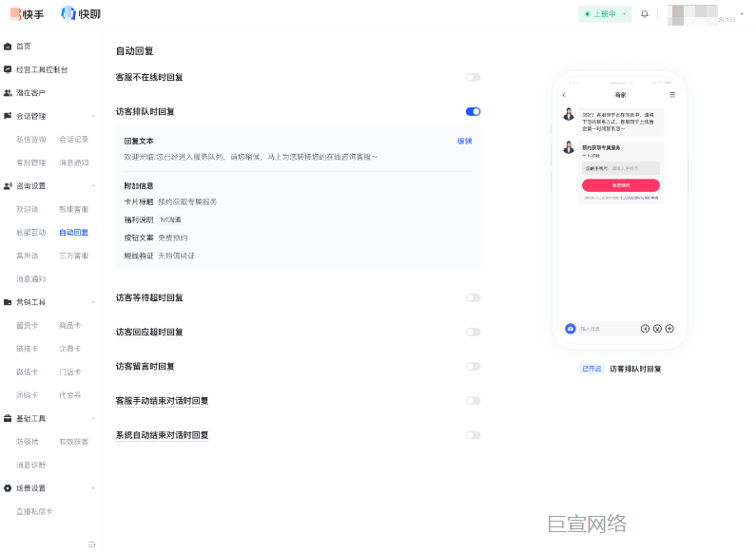Enable 访客回应超时回复 switch

click(x=473, y=332)
